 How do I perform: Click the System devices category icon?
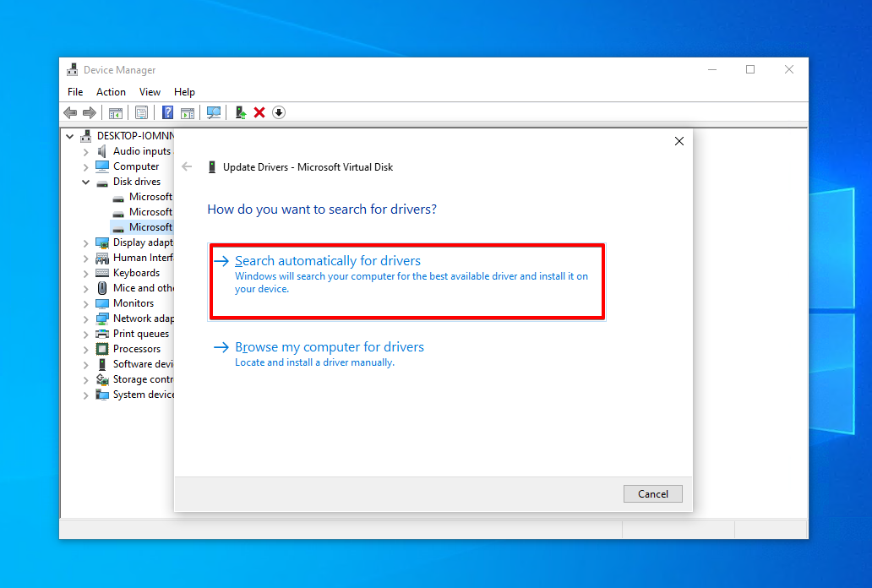click(x=101, y=395)
